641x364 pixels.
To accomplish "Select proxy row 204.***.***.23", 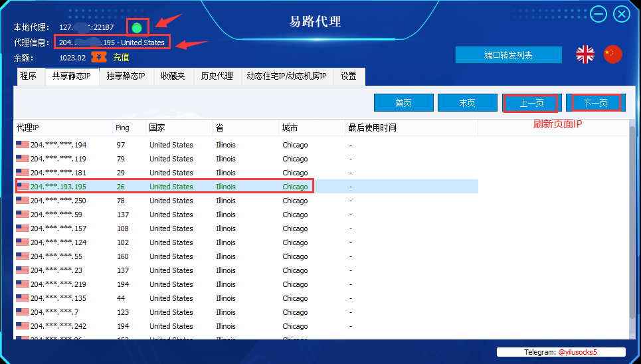I will tap(246, 270).
